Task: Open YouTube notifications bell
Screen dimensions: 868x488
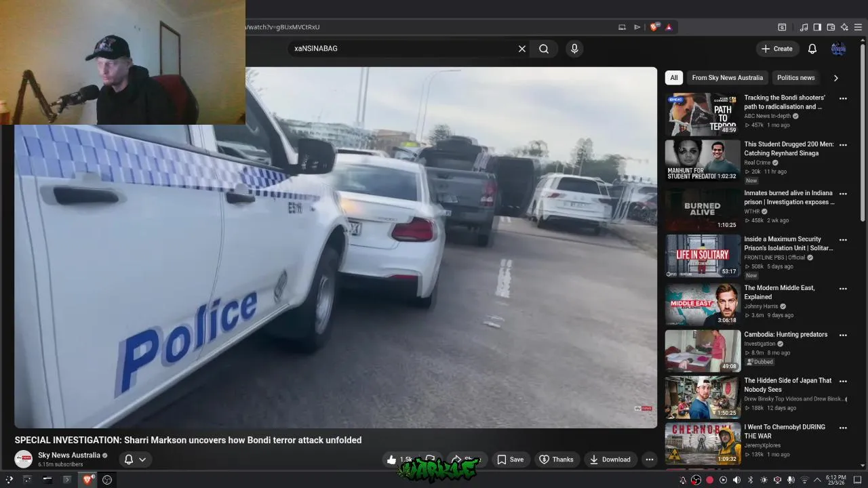Action: click(812, 49)
